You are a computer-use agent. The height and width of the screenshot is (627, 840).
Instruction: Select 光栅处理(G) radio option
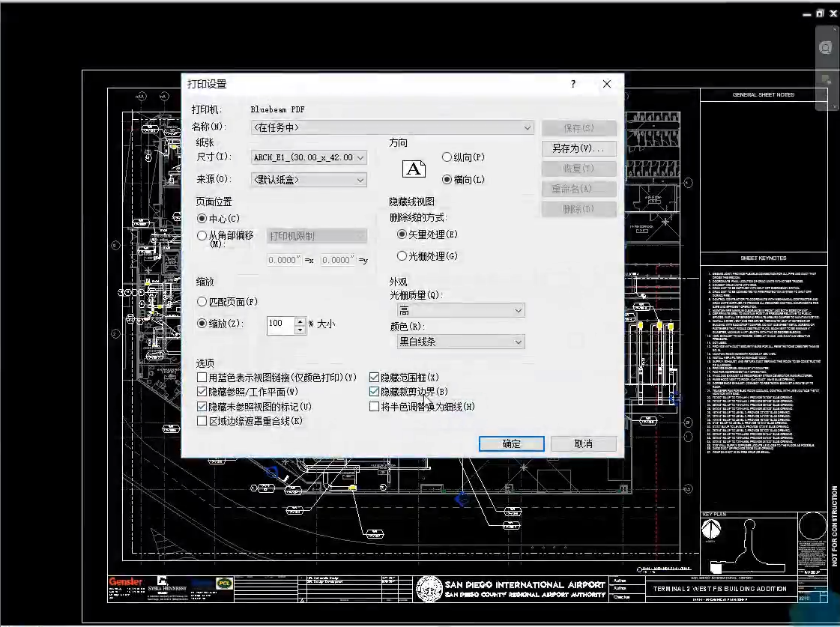402,256
